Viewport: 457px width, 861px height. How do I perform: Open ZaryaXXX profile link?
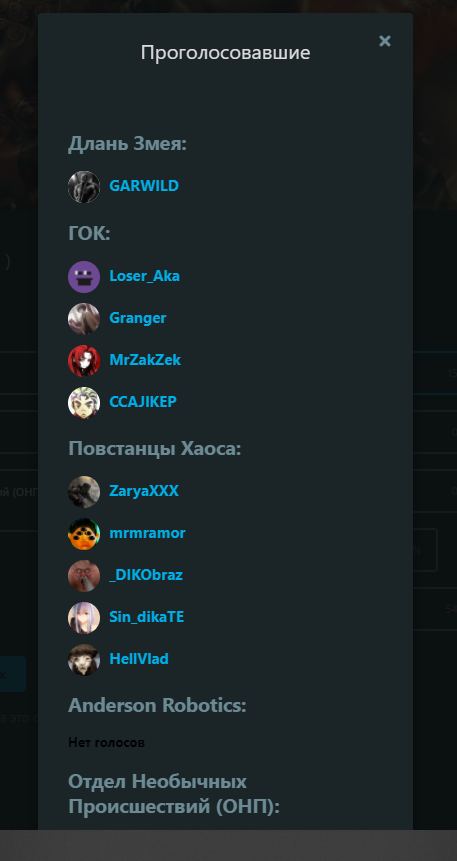coord(144,491)
